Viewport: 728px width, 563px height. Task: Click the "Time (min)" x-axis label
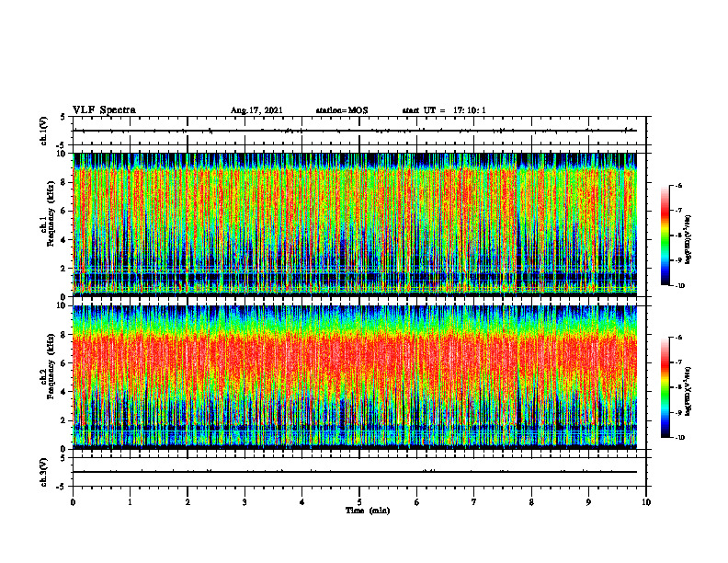click(x=368, y=511)
